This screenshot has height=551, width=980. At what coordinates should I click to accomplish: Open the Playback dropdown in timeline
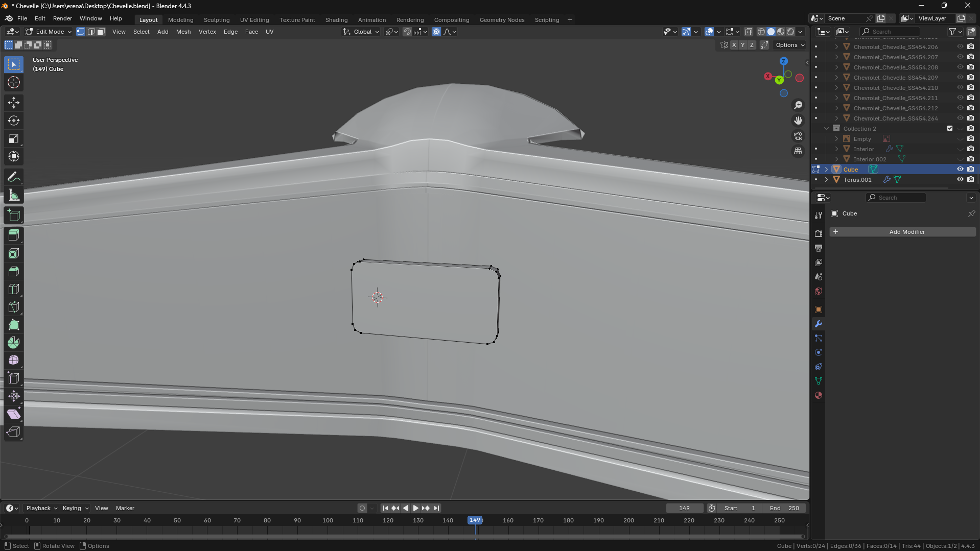click(41, 508)
